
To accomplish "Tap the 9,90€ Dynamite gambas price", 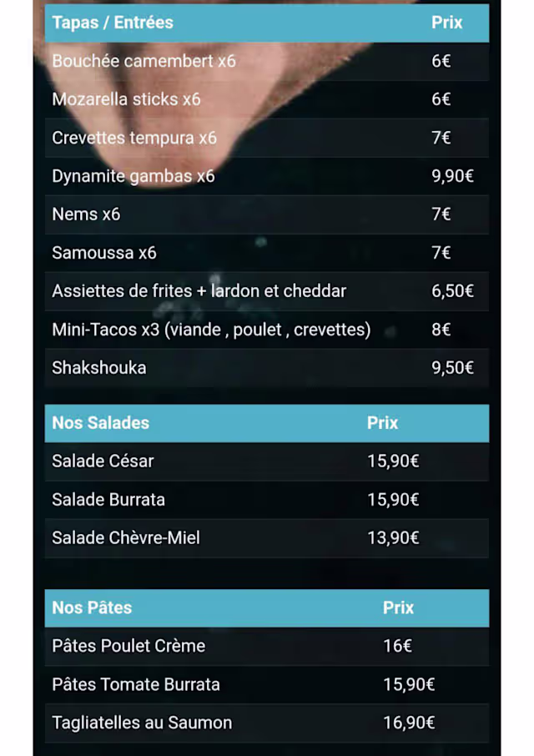I will point(452,176).
